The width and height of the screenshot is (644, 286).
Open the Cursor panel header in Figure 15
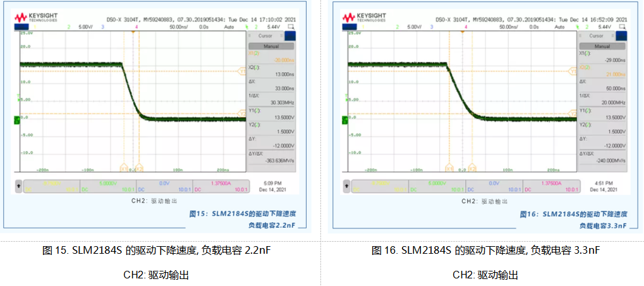pyautogui.click(x=265, y=36)
